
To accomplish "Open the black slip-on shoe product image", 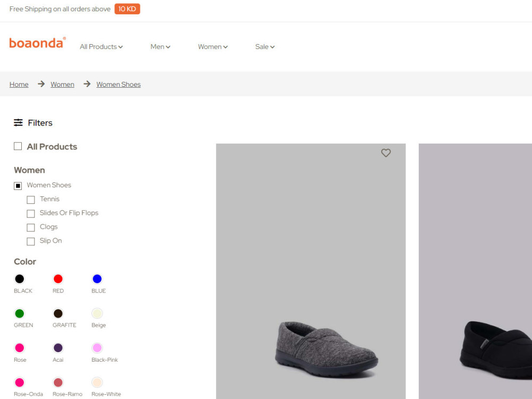I will [475, 271].
